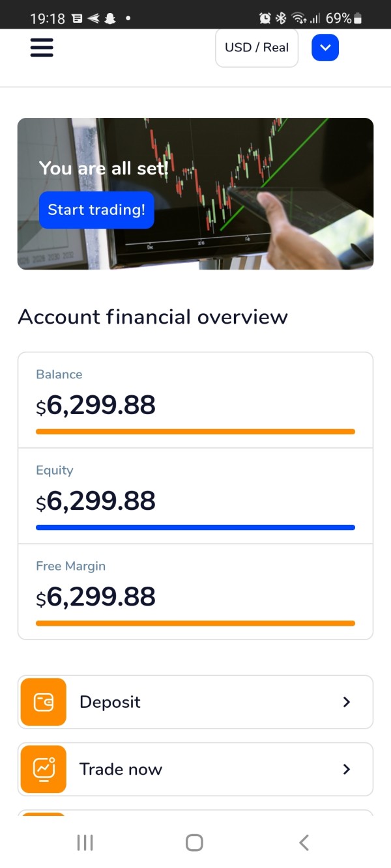
Task: Open the hamburger navigation menu
Action: (x=42, y=48)
